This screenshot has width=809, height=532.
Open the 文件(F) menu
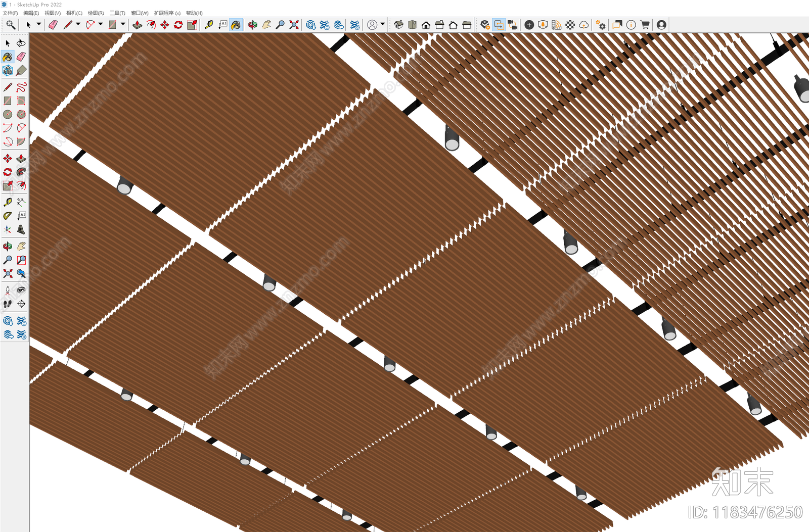10,13
